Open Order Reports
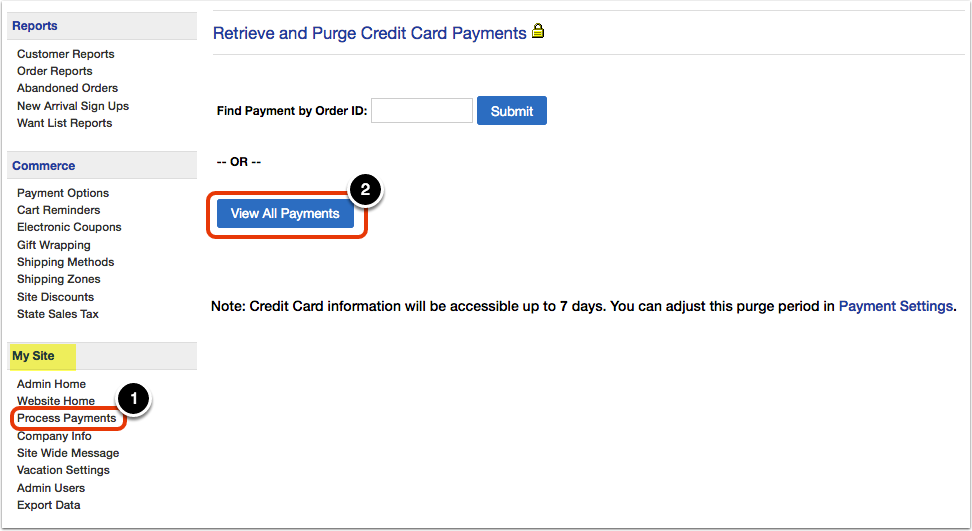 coord(55,71)
